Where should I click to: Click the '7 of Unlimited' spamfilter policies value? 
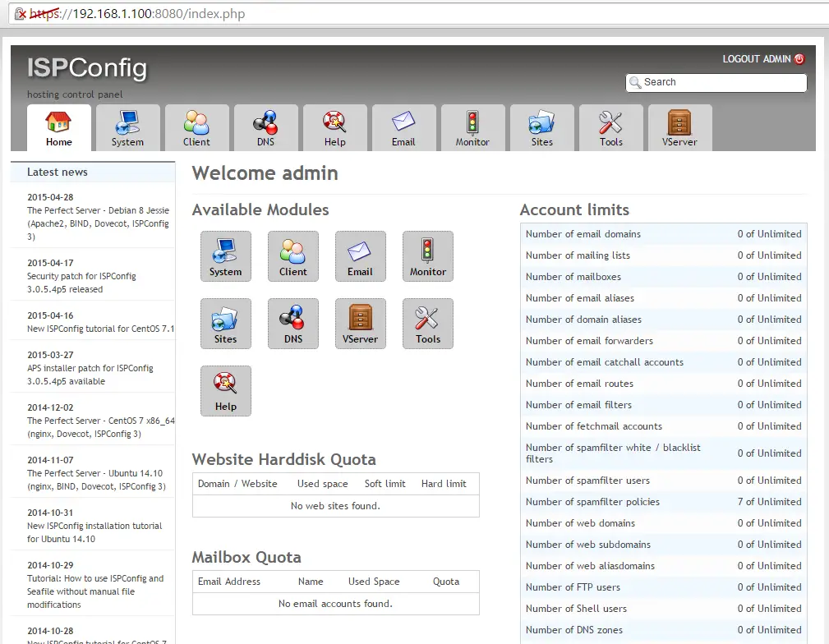point(769,502)
